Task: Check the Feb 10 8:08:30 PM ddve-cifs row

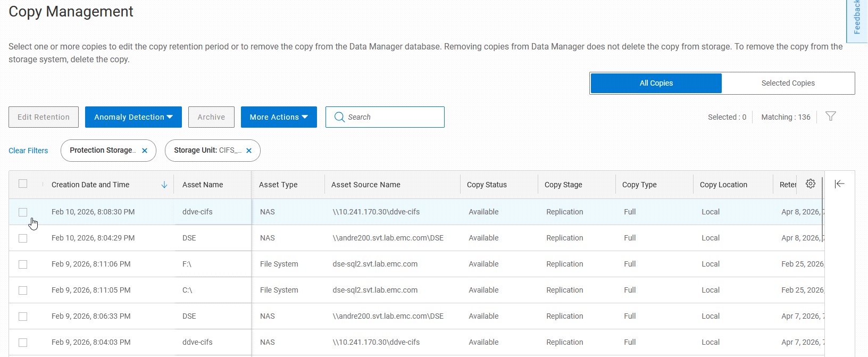Action: pyautogui.click(x=23, y=212)
